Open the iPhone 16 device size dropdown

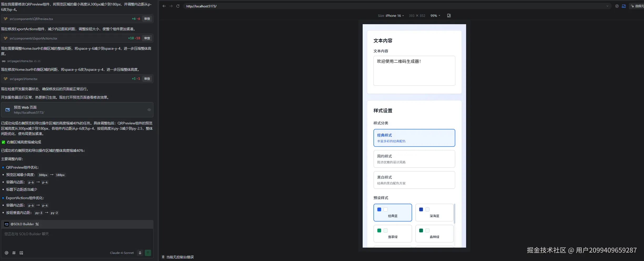395,16
